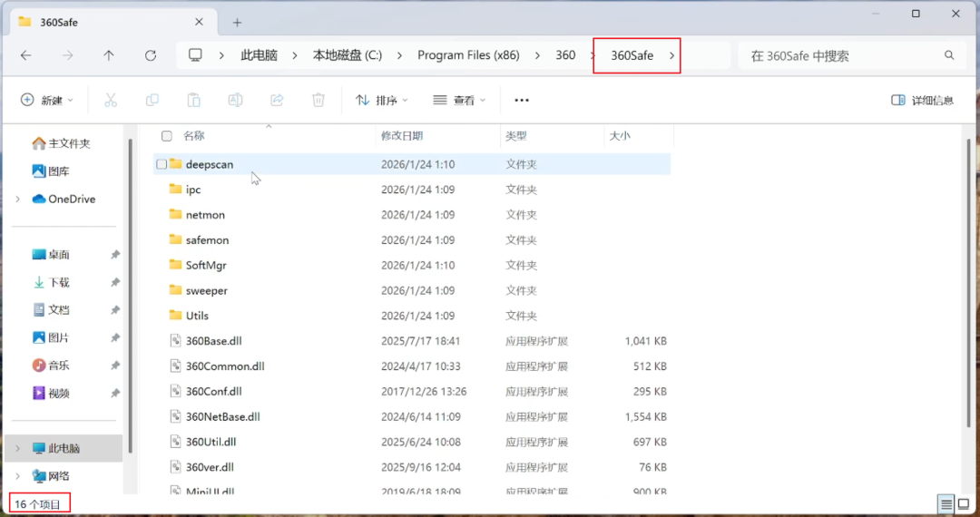Click the Copy icon in toolbar
This screenshot has width=980, height=517.
click(152, 100)
